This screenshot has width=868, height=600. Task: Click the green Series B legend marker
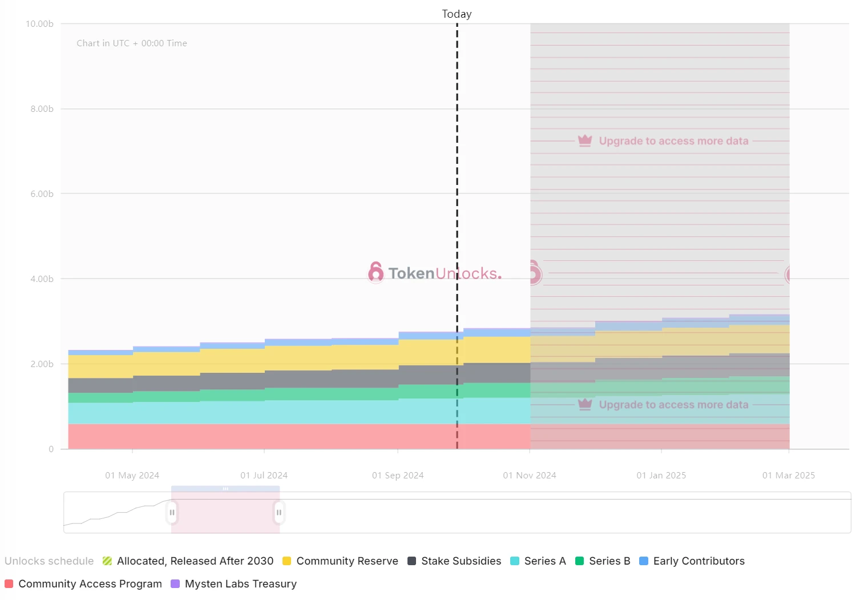pyautogui.click(x=579, y=561)
